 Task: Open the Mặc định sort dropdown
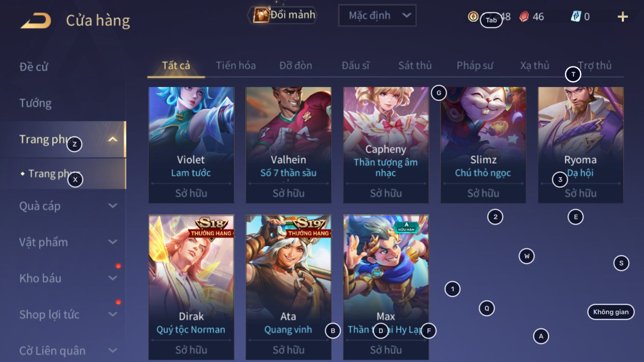pos(377,15)
